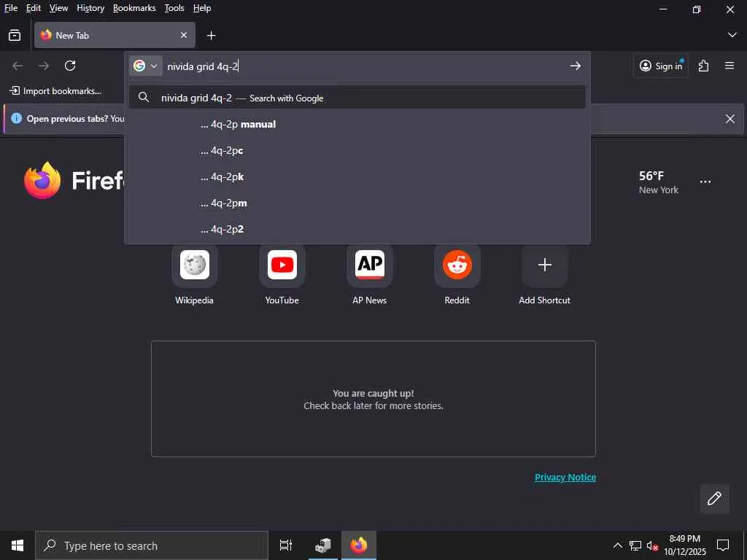Open the File menu
The width and height of the screenshot is (747, 560).
pos(11,8)
